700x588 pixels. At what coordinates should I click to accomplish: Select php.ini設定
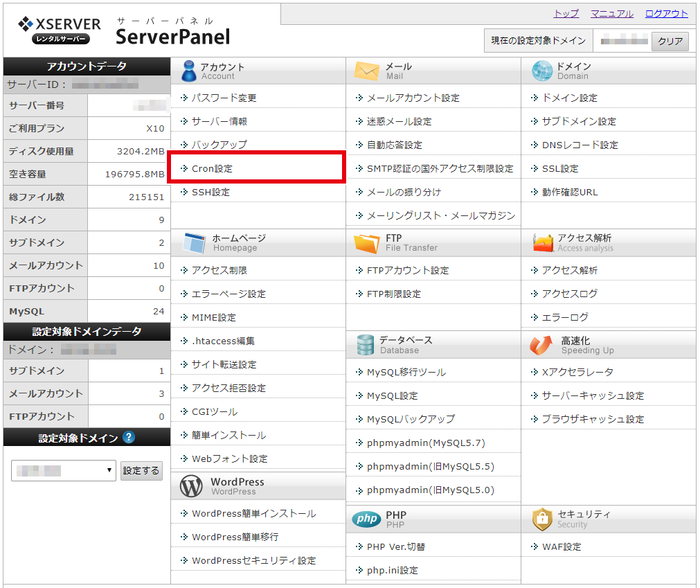393,570
